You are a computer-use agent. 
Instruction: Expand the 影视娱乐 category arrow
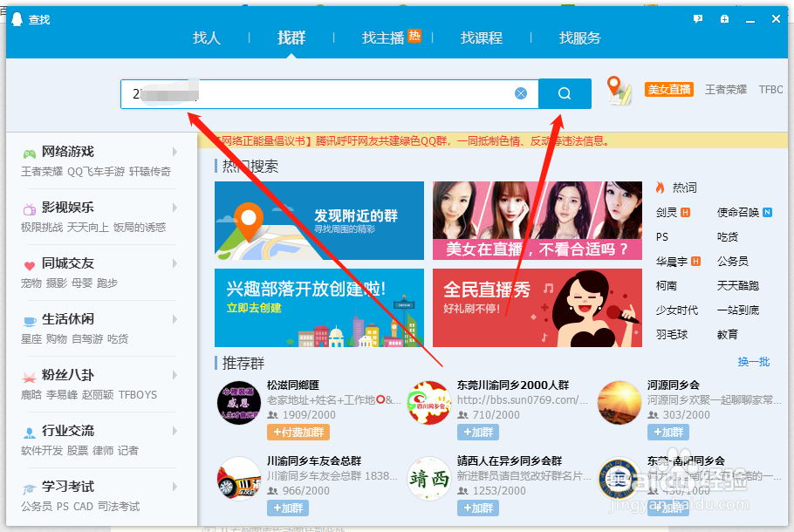[175, 208]
